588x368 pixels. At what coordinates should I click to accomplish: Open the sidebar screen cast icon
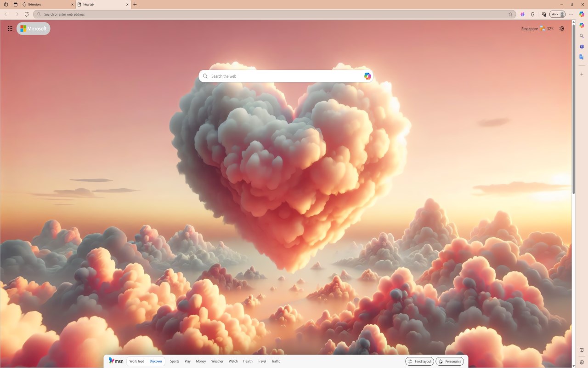tap(582, 351)
